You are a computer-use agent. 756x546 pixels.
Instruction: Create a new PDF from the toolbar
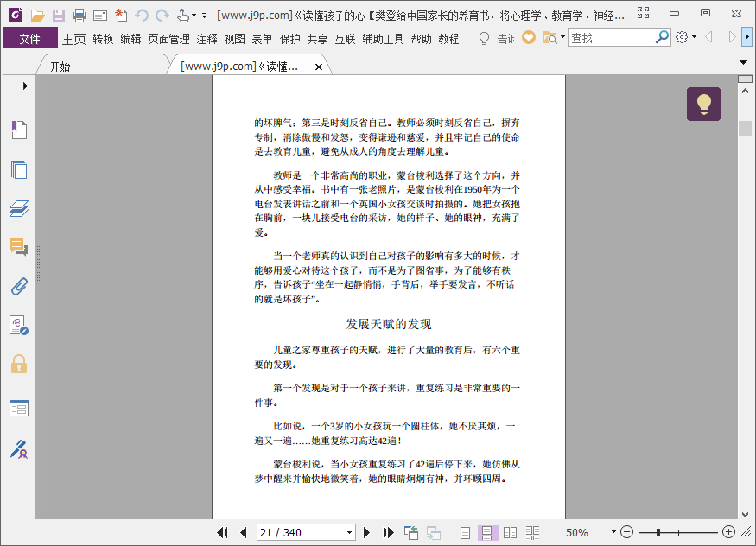[x=121, y=16]
